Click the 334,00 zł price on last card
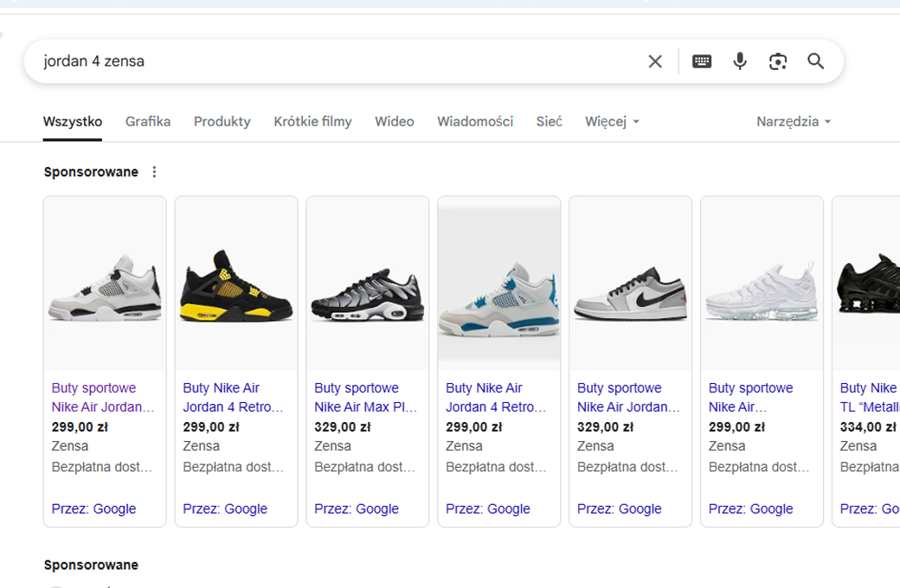The width and height of the screenshot is (900, 588). [x=868, y=427]
